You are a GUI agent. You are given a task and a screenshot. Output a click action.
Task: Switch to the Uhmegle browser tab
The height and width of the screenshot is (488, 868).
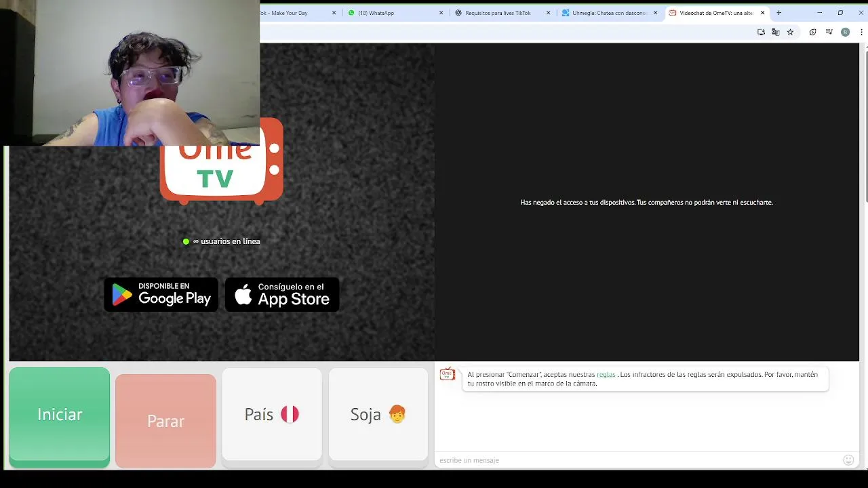609,13
